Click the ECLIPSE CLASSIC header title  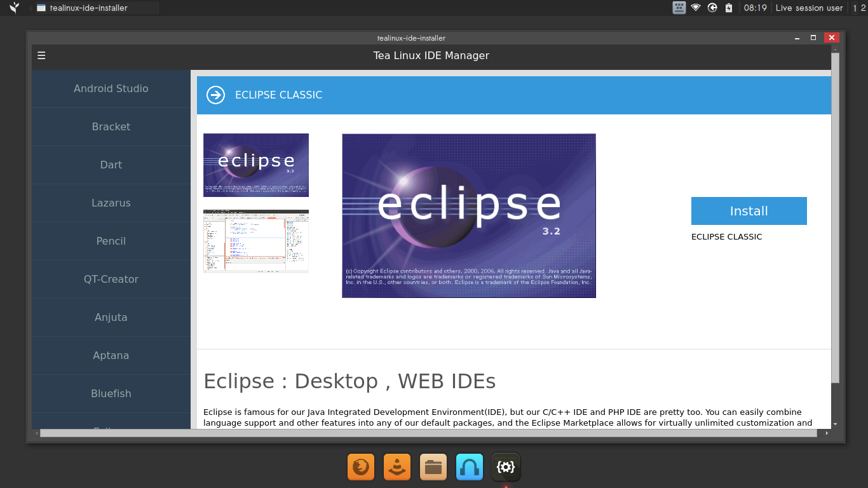coord(279,95)
